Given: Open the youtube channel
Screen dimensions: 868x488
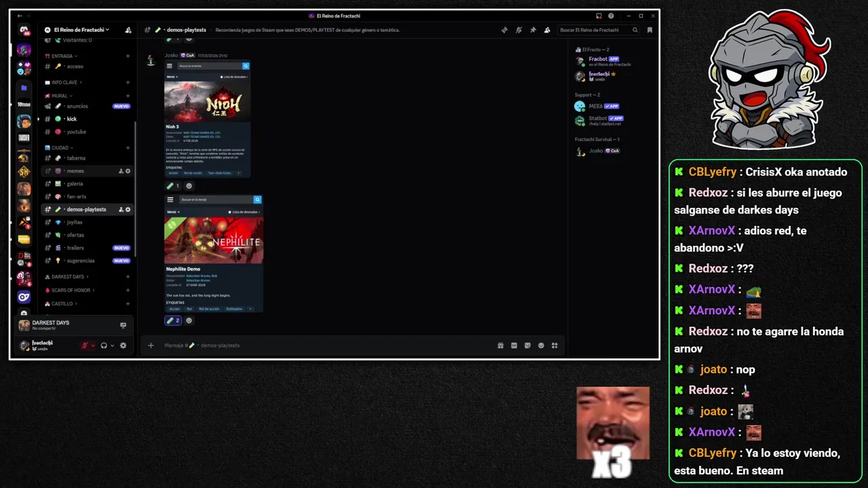Looking at the screenshot, I should [87, 131].
